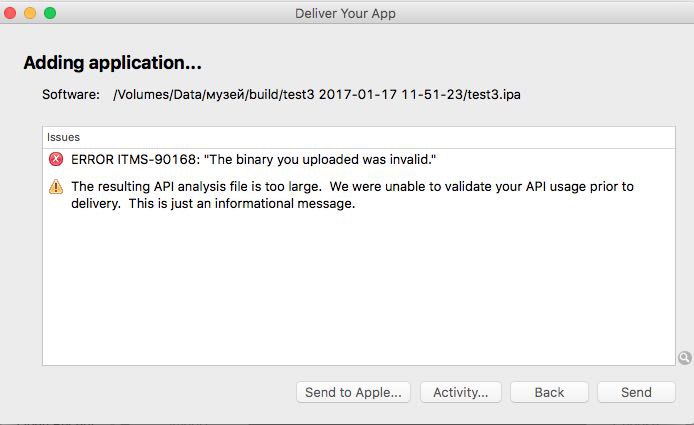Click the red error icon beside ITMS-90168
694x425 pixels.
coord(55,160)
